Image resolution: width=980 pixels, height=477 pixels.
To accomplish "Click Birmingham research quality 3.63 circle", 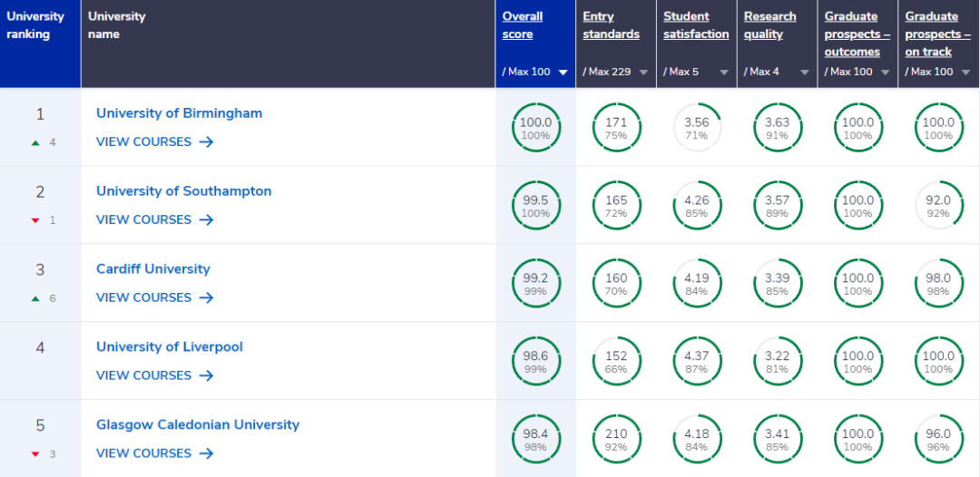I will 779,127.
